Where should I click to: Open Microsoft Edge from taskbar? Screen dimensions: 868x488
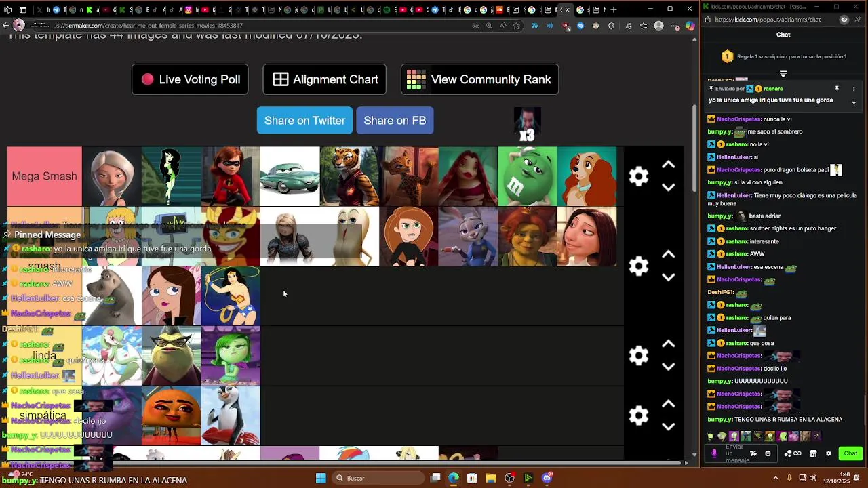pyautogui.click(x=453, y=479)
